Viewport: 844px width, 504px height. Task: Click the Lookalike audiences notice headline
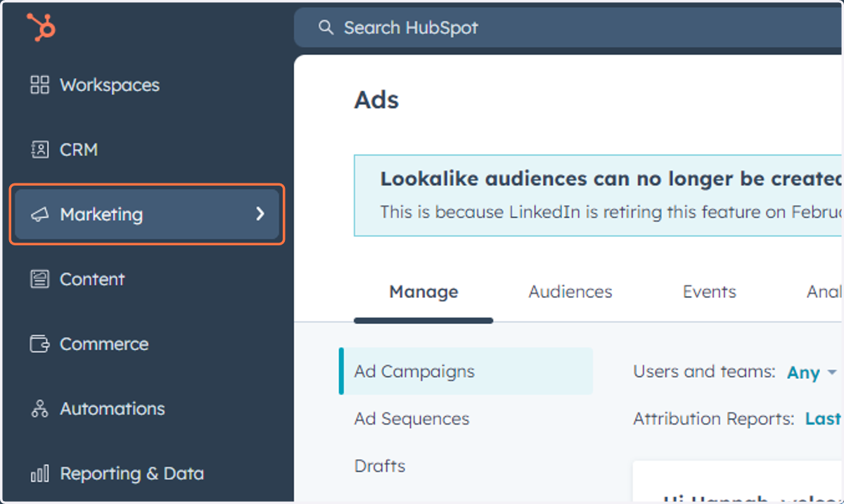point(611,179)
